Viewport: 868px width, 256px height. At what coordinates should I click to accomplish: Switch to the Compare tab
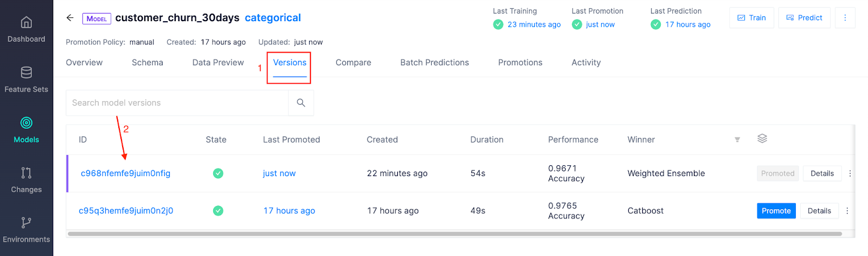pos(353,63)
